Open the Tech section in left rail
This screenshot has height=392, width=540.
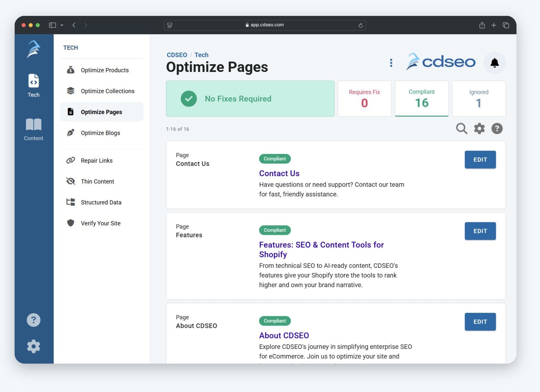coord(34,86)
